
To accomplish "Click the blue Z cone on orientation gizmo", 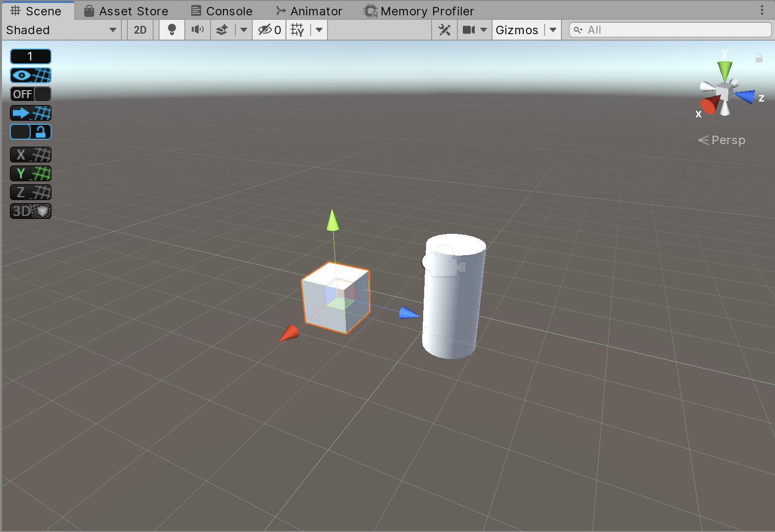I will pyautogui.click(x=744, y=96).
